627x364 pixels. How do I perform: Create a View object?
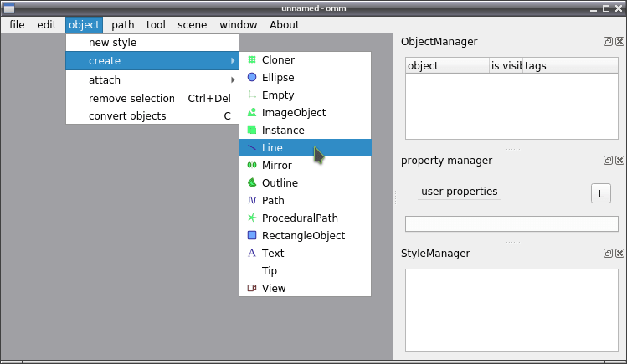point(305,289)
